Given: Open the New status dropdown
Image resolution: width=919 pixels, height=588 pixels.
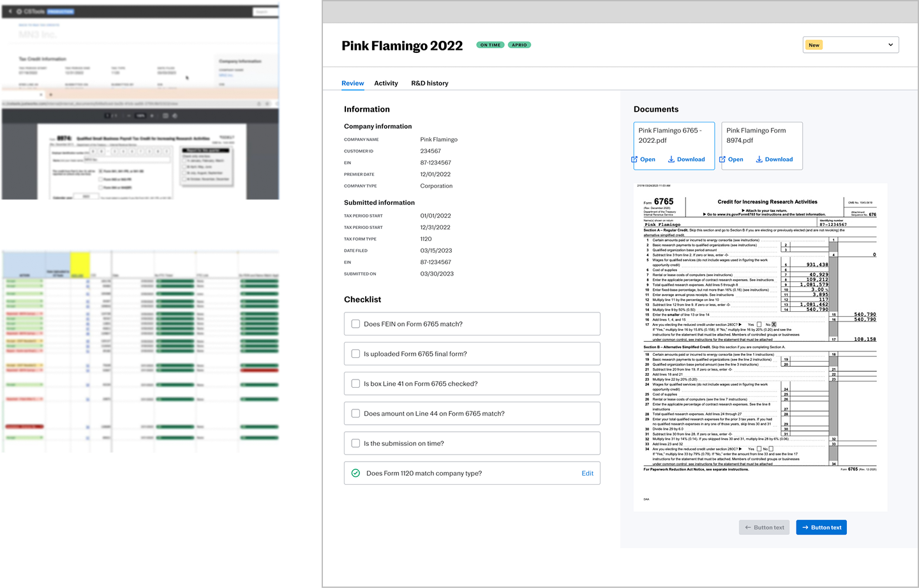Looking at the screenshot, I should click(851, 45).
